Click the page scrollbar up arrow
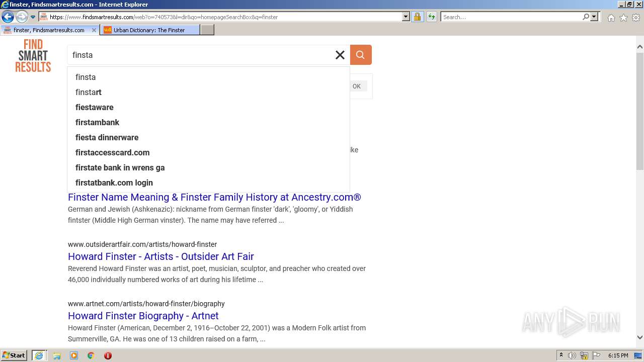 [640, 47]
